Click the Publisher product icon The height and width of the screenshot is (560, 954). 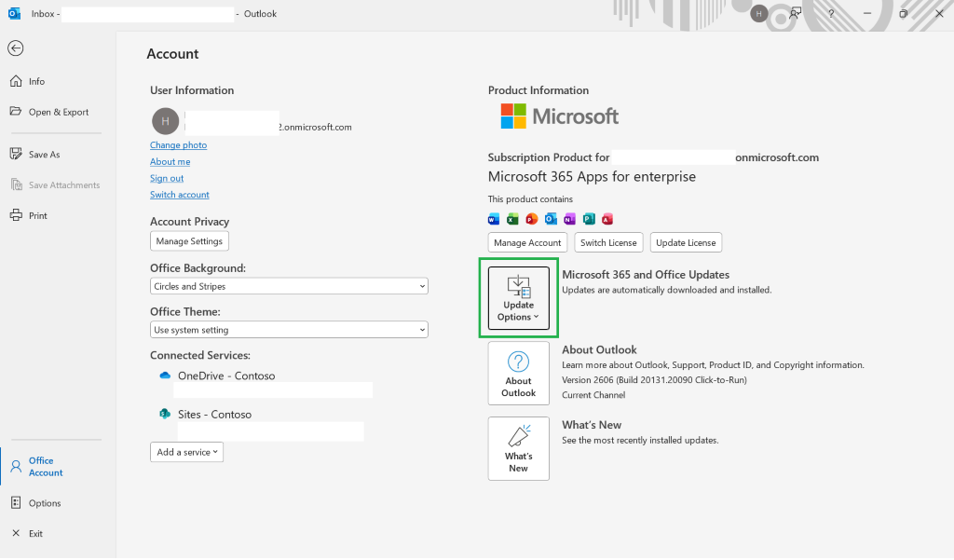pyautogui.click(x=589, y=219)
